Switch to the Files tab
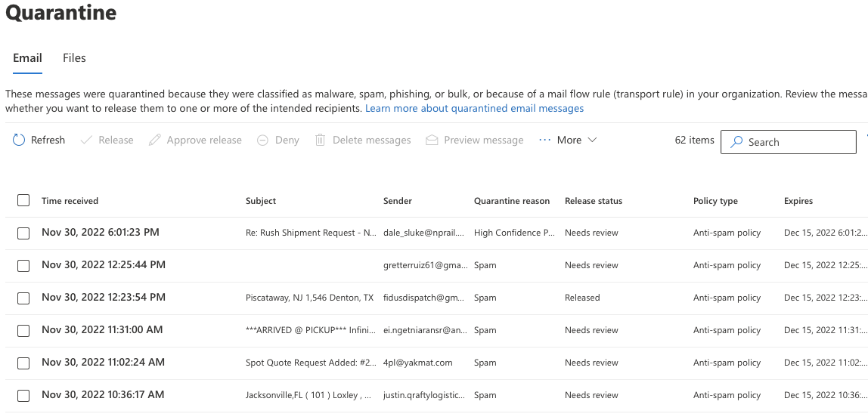Image resolution: width=868 pixels, height=417 pixels. point(74,58)
